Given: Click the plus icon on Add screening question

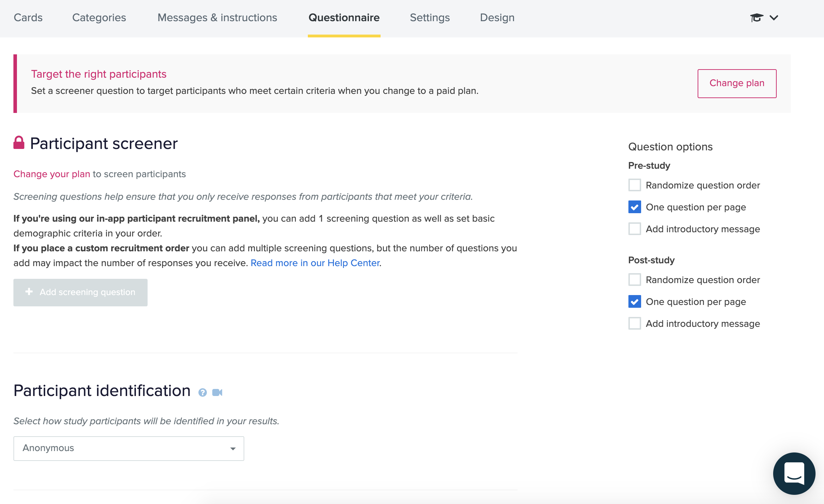Looking at the screenshot, I should tap(29, 292).
